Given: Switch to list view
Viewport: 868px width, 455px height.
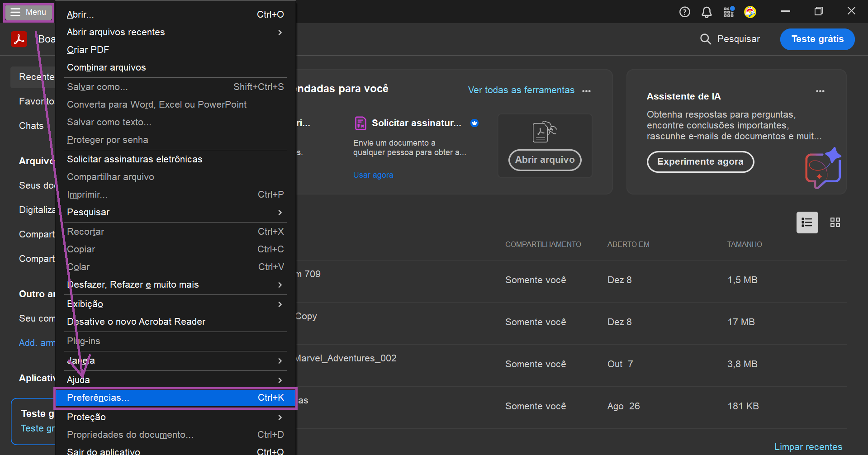Looking at the screenshot, I should 807,223.
